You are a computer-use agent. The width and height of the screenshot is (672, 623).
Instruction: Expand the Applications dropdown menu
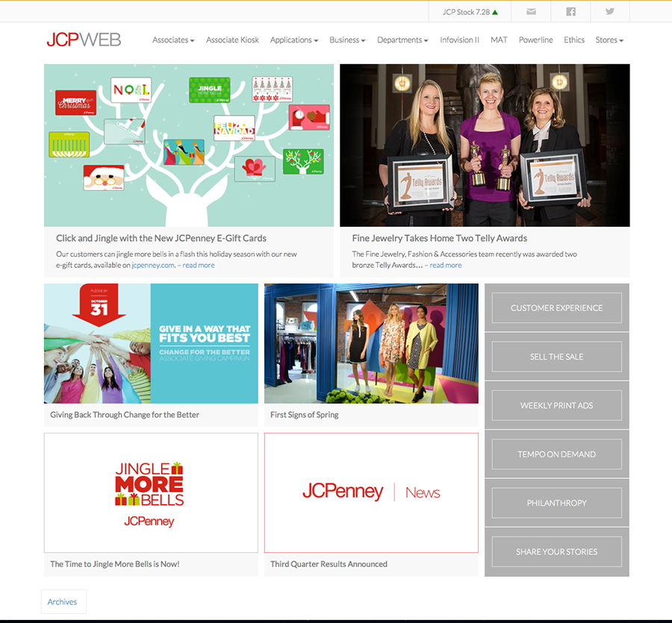point(294,40)
